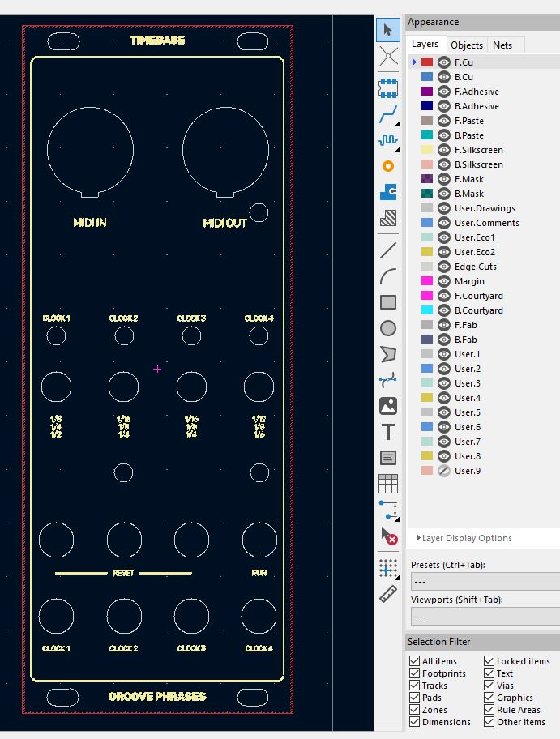Uncheck Footprints in Selection Filter
Image resolution: width=560 pixels, height=739 pixels.
tap(416, 673)
